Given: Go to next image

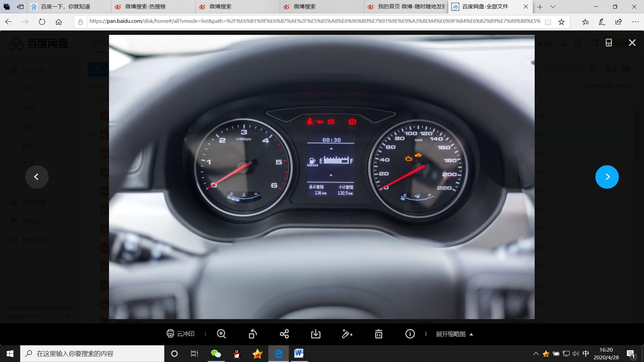Looking at the screenshot, I should click(607, 177).
